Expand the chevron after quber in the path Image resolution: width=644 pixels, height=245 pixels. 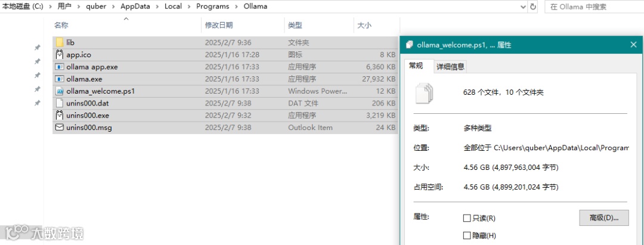click(x=113, y=7)
